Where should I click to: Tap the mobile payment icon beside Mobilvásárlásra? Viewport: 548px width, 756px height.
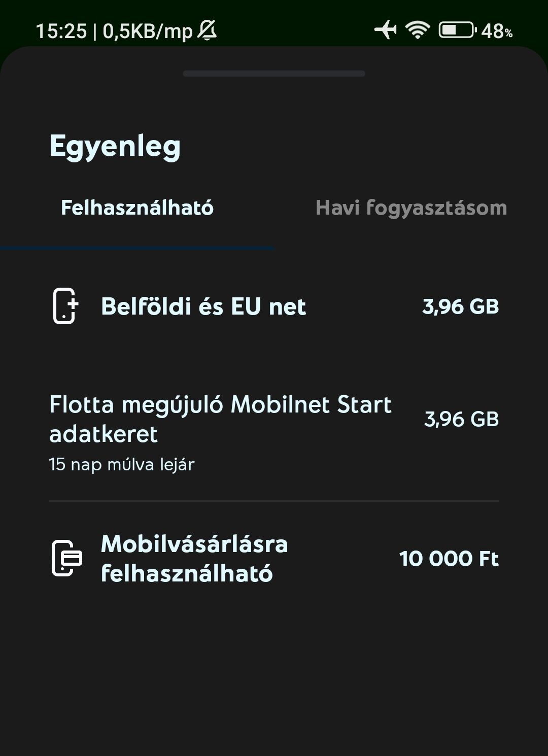(66, 558)
